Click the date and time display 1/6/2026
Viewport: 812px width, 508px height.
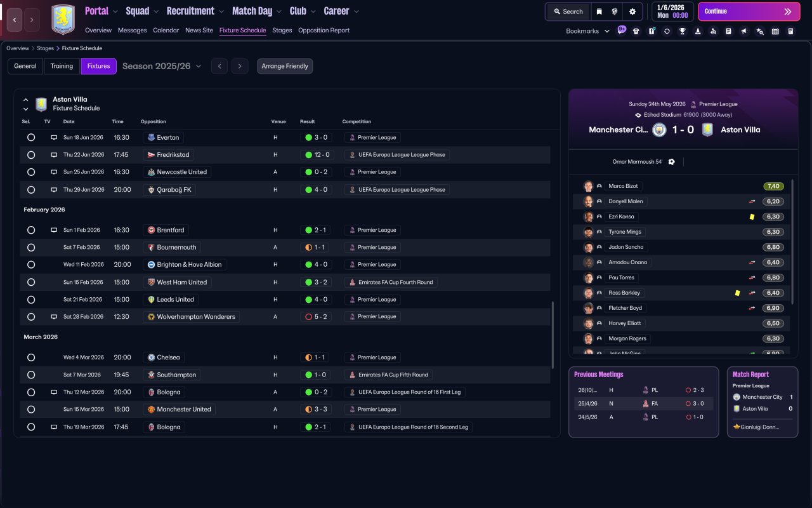click(x=671, y=11)
